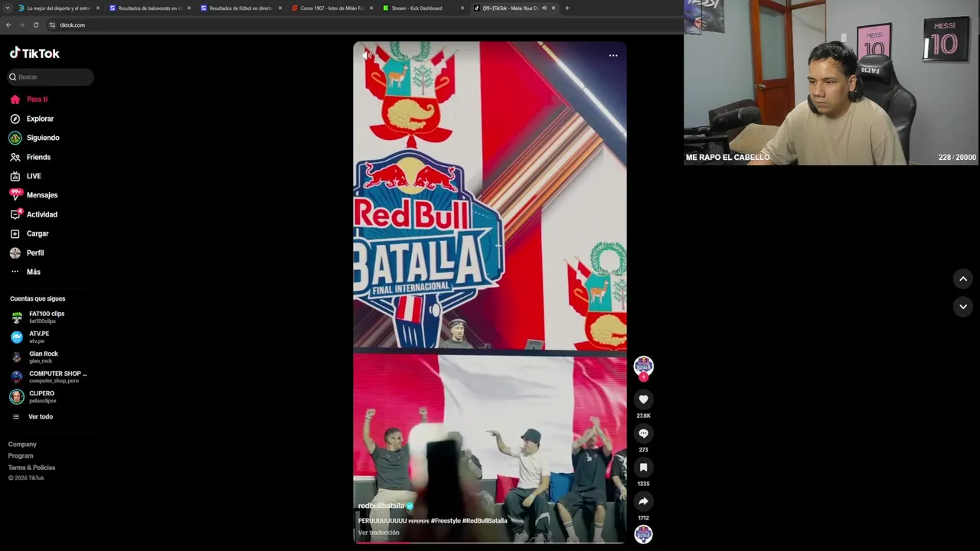Open the video three-dot options menu
This screenshot has width=980, height=551.
[x=613, y=55]
